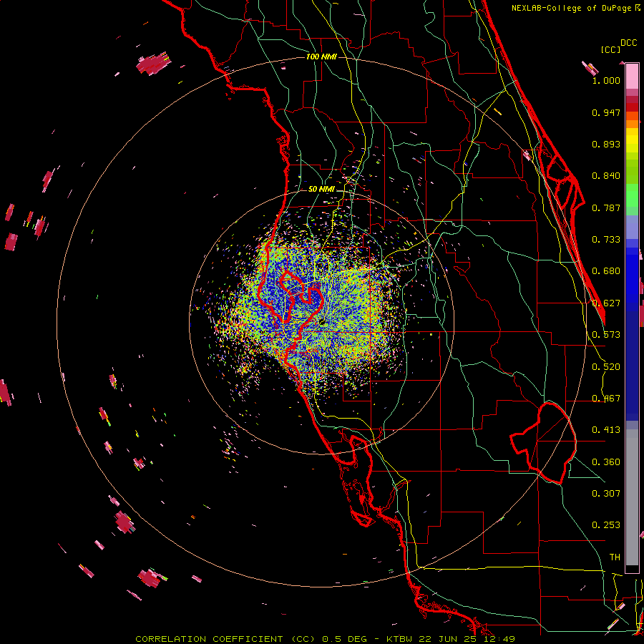
Task: Select the 0.787 scale value
Action: (x=606, y=208)
